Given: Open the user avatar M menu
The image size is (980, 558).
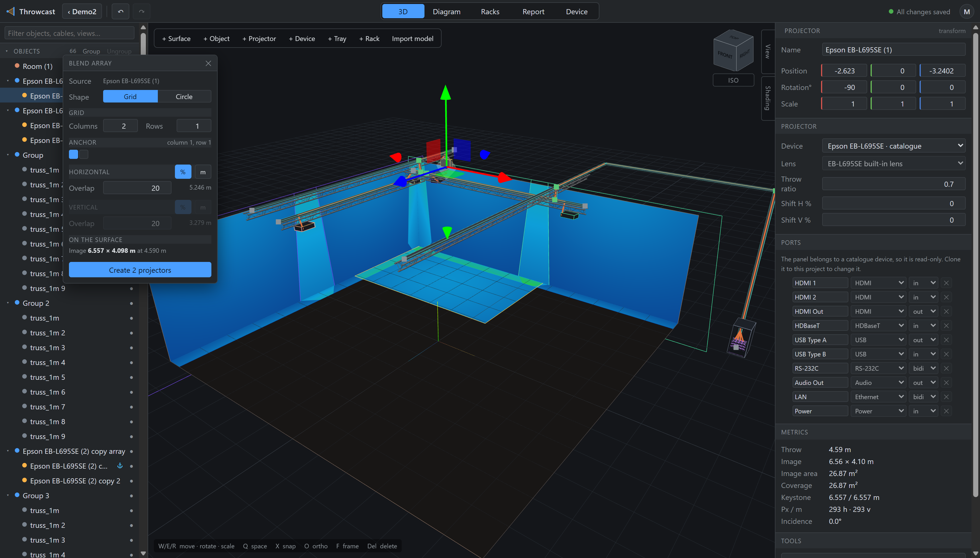Looking at the screenshot, I should (967, 11).
